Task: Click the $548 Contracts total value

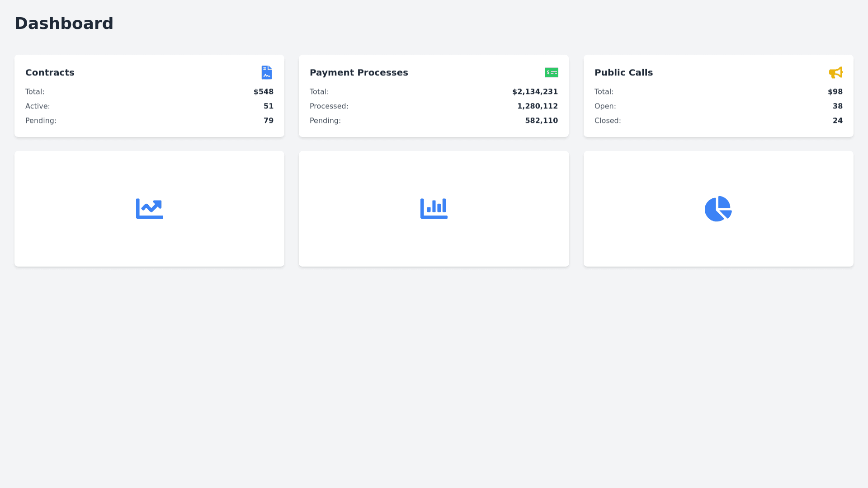Action: [263, 92]
